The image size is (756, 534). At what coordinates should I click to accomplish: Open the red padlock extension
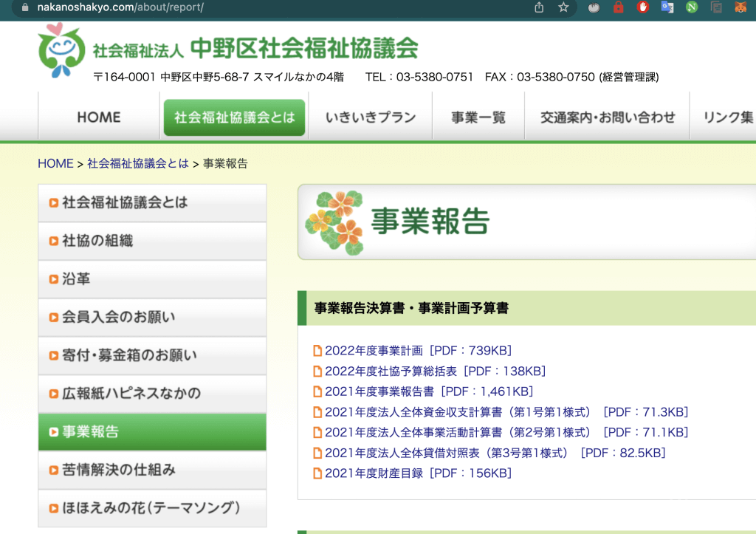(618, 7)
